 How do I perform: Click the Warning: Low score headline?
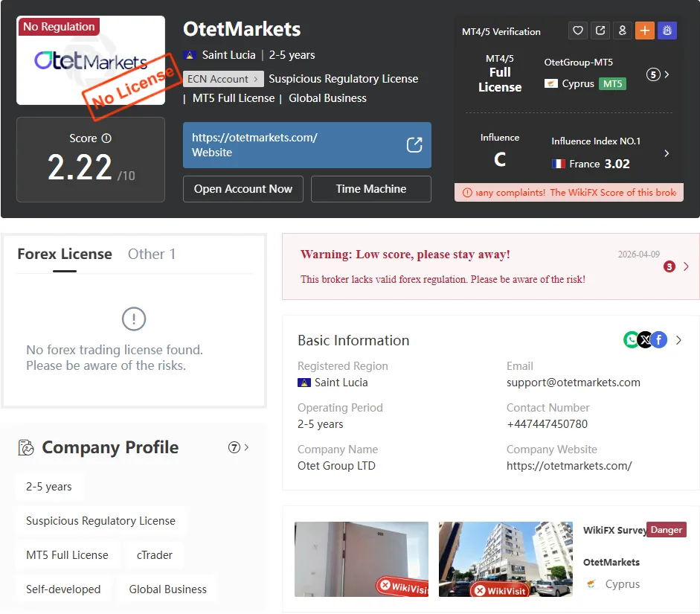click(x=405, y=254)
